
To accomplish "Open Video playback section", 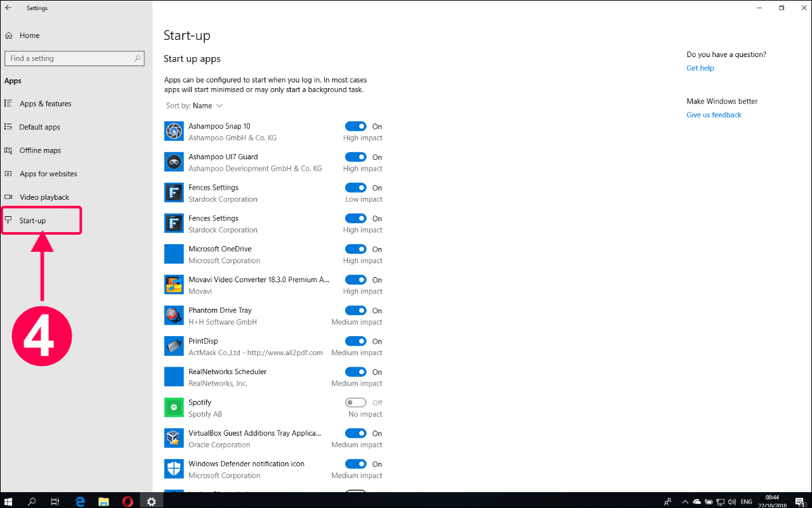I will (x=44, y=198).
